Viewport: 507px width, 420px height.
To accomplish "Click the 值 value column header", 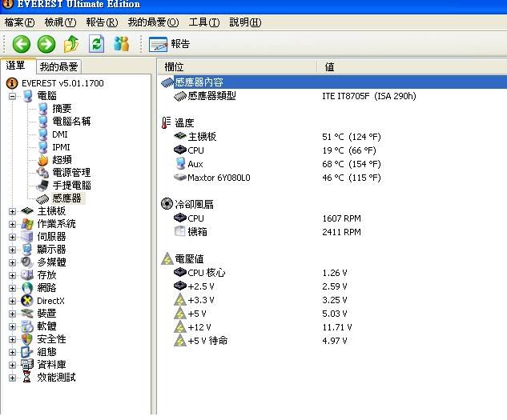I will (x=329, y=67).
